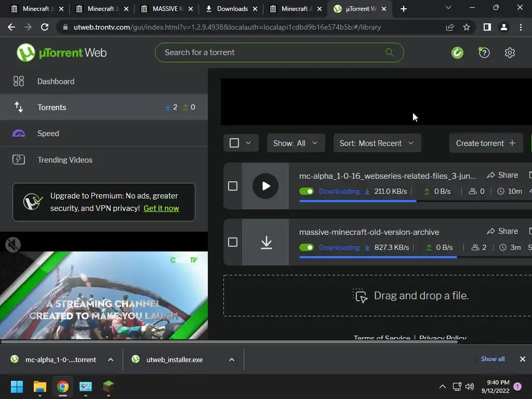Switch to the Downloads browser tab

coord(232,9)
